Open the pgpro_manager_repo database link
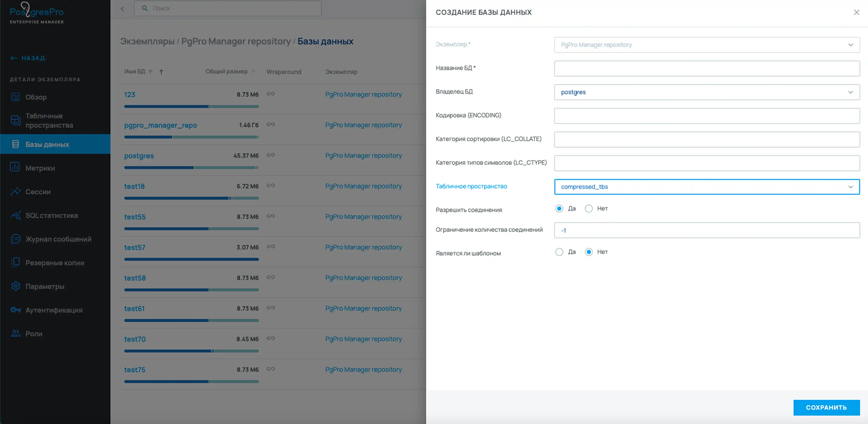 coord(160,125)
